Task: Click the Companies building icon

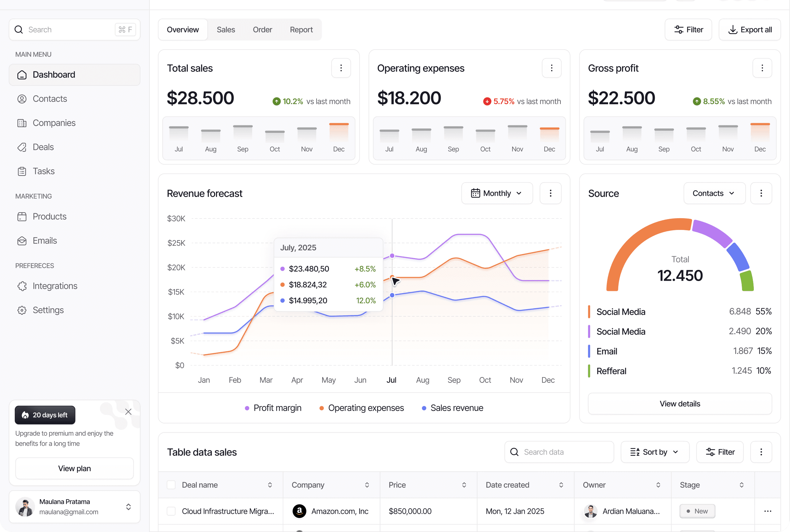Action: point(22,123)
